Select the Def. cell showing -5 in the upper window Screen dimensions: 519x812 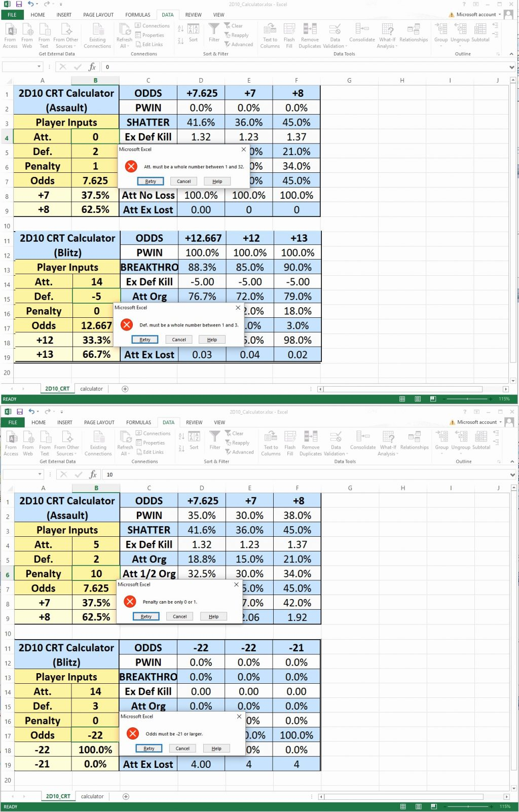click(96, 297)
